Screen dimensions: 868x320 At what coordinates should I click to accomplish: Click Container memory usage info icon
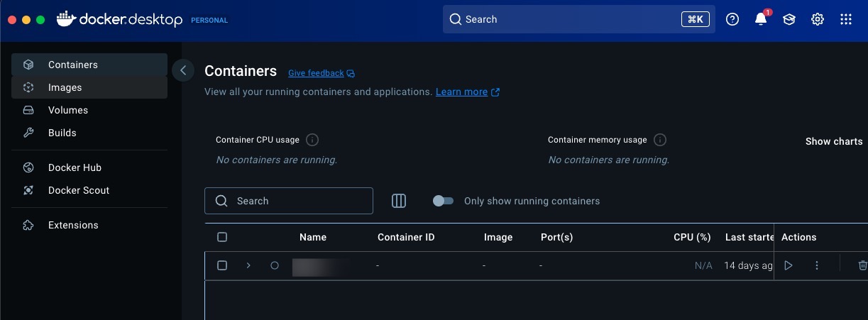pyautogui.click(x=659, y=140)
